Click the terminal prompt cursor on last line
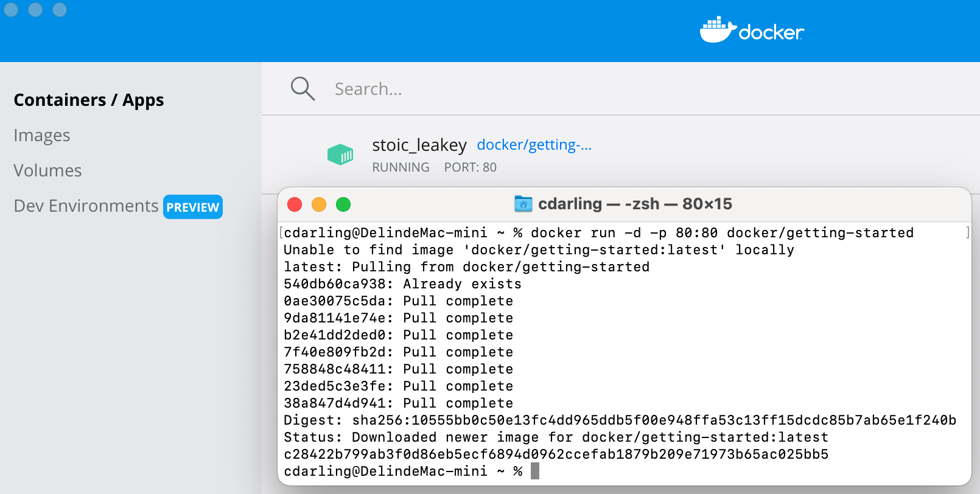Screen dimensions: 980x494 coord(535,471)
